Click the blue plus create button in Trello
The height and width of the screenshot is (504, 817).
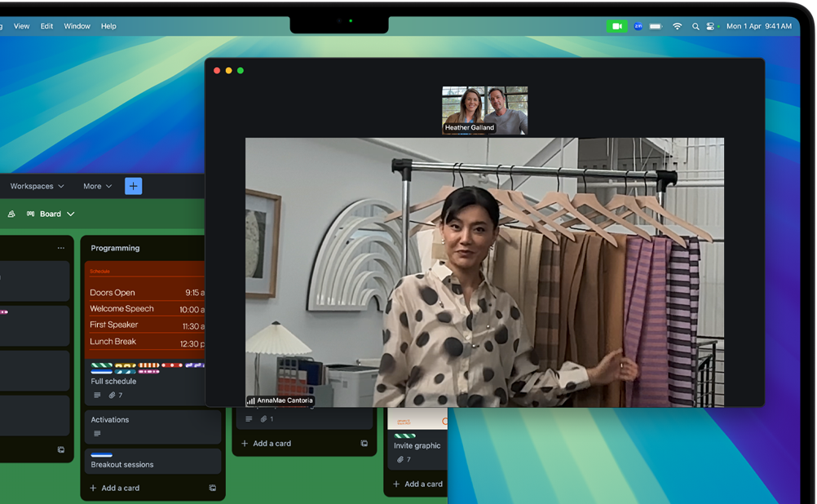point(134,186)
